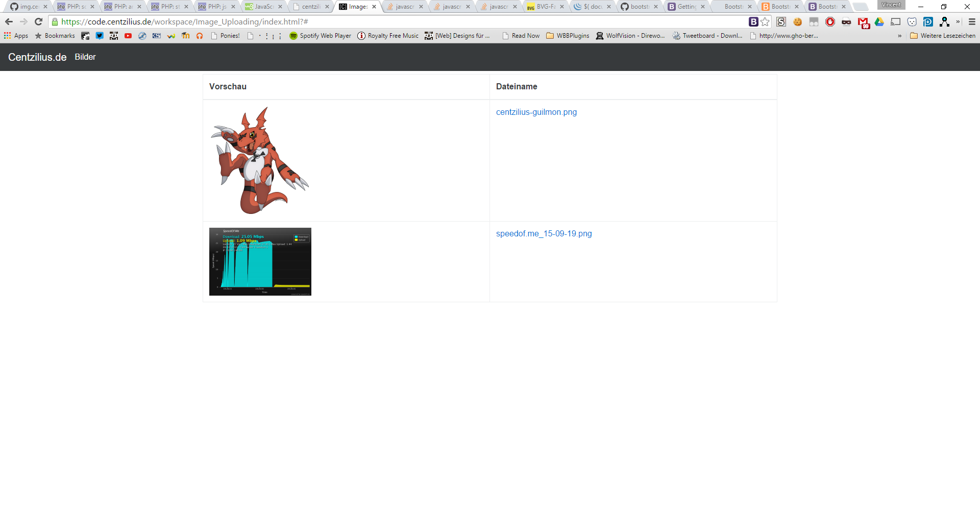Open the Gmail checker extension icon

(863, 22)
